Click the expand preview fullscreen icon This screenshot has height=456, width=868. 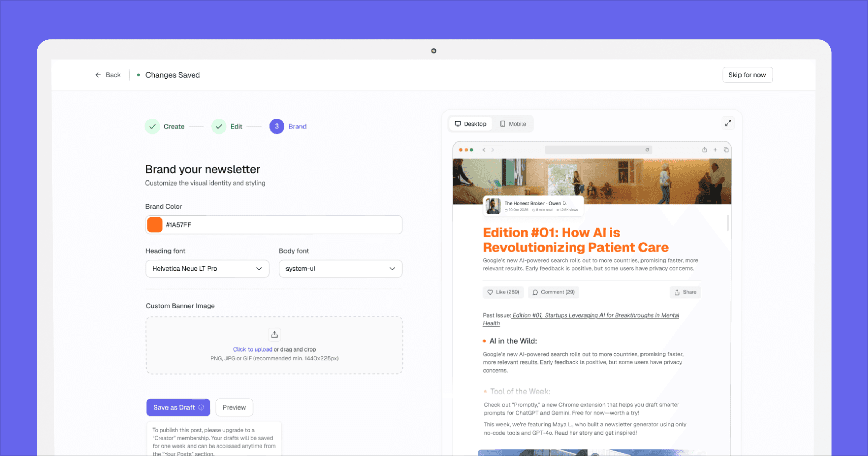point(728,123)
